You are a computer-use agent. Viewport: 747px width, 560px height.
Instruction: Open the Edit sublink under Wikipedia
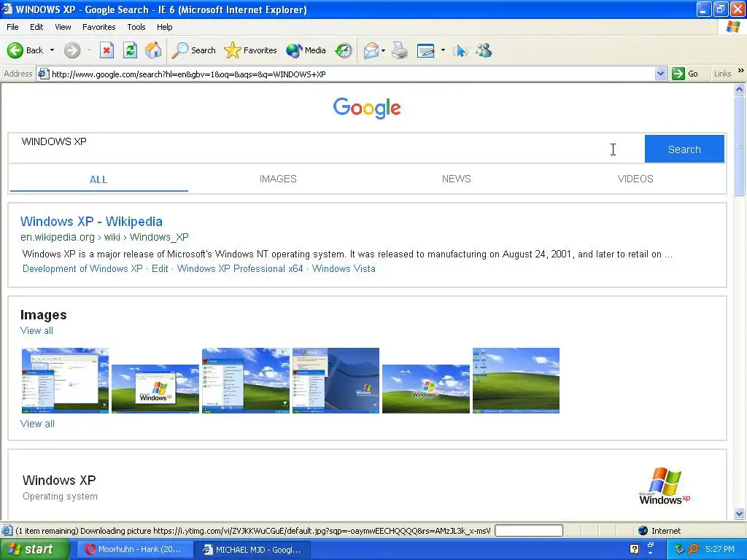(160, 268)
